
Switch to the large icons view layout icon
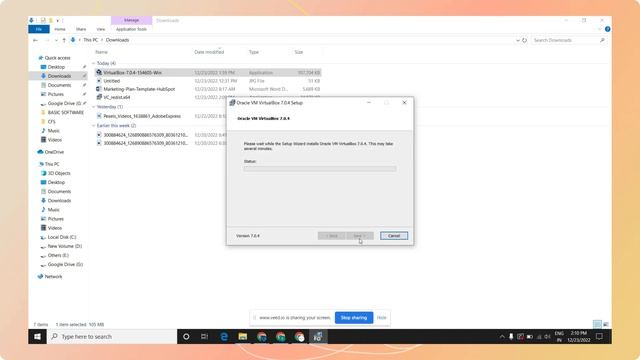tap(606, 324)
